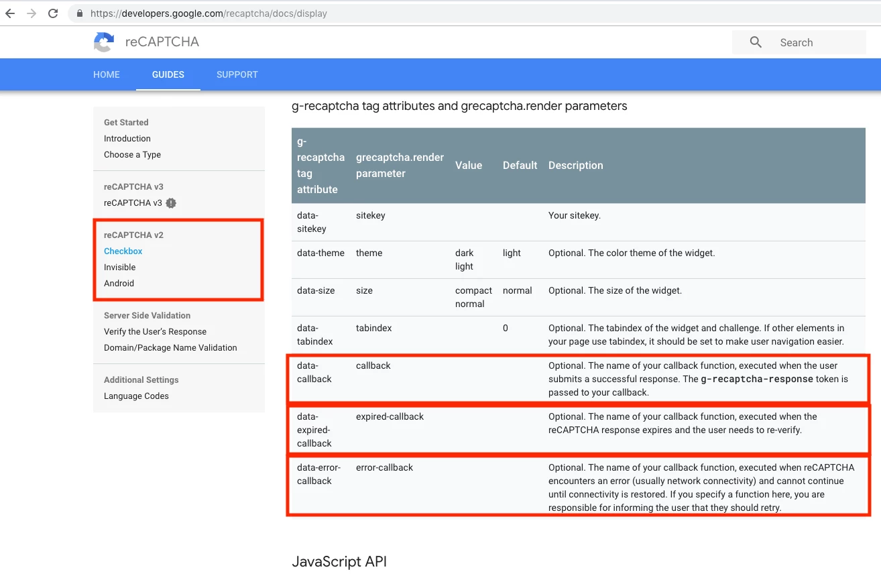This screenshot has width=881, height=588.
Task: Click the reCAPTCHA site title
Action: pos(162,42)
